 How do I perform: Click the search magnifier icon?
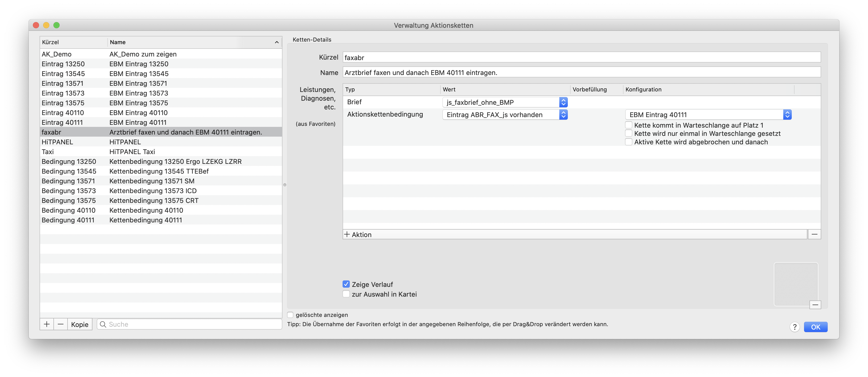tap(103, 324)
